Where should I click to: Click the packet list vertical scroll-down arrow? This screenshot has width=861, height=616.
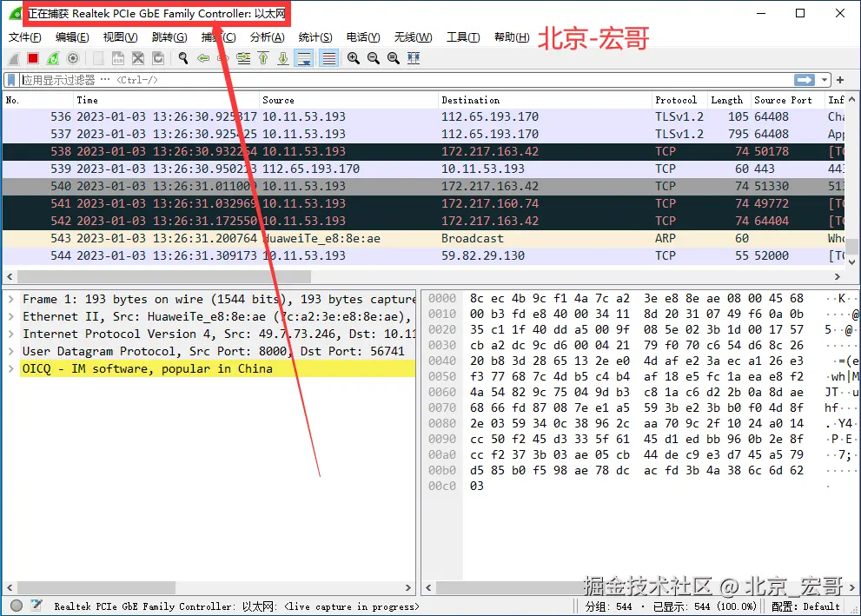click(x=851, y=262)
